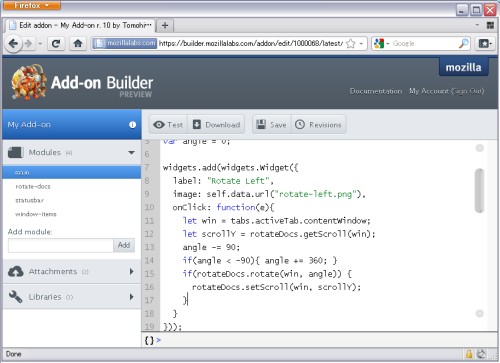Click the "Rotate Left" label string
The image size is (500, 363).
tap(238, 181)
